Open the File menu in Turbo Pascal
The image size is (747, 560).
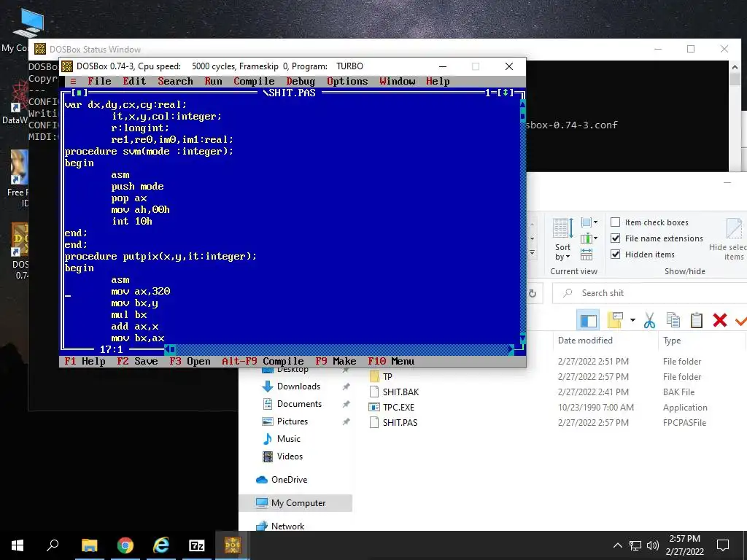tap(99, 82)
